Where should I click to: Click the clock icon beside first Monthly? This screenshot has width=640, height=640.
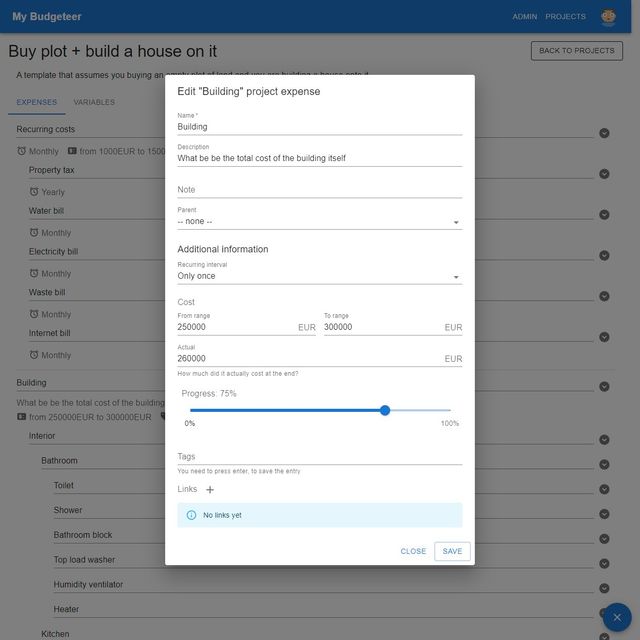21,151
